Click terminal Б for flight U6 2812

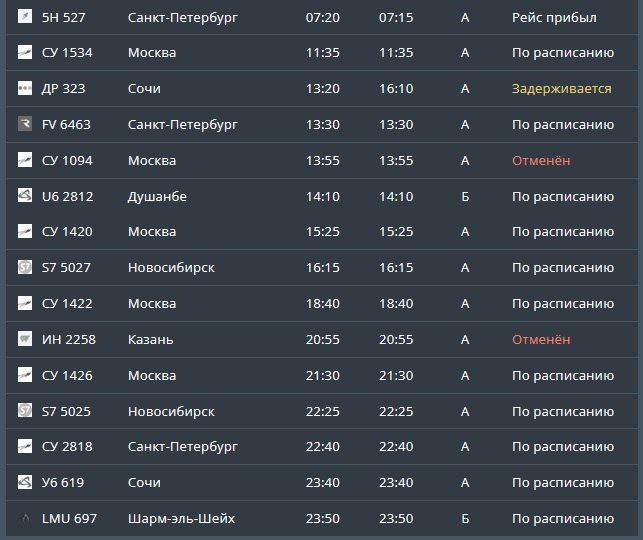coord(465,196)
